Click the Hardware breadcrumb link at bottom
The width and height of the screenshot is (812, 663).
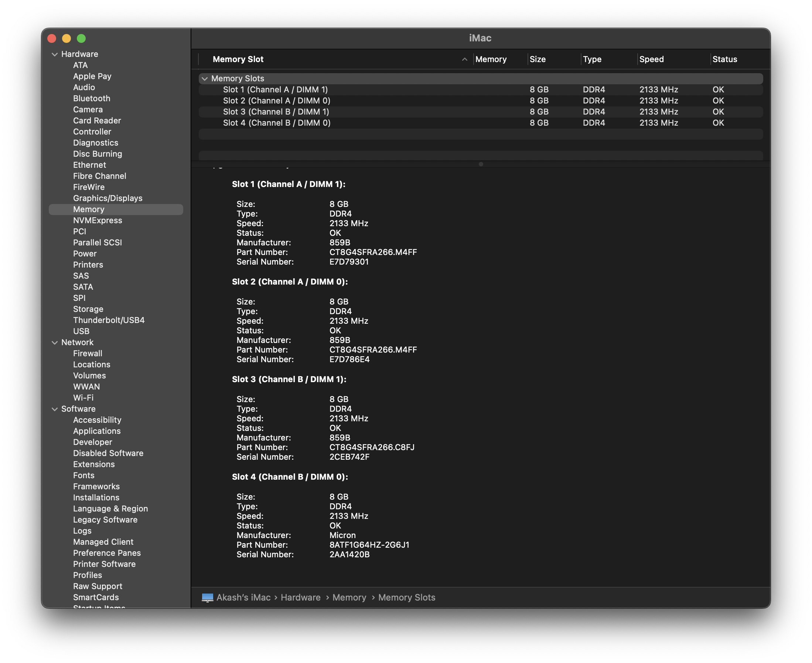pyautogui.click(x=300, y=597)
